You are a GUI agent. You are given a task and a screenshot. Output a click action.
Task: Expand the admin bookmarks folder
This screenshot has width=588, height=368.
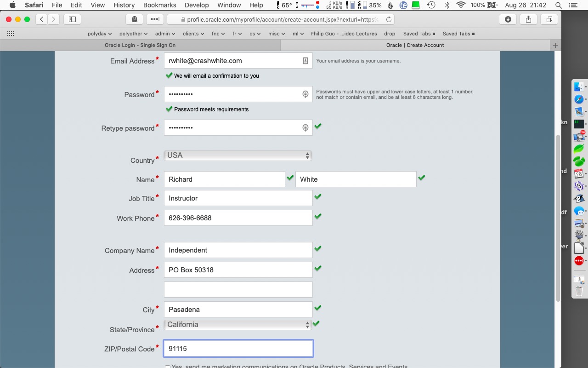pyautogui.click(x=165, y=34)
